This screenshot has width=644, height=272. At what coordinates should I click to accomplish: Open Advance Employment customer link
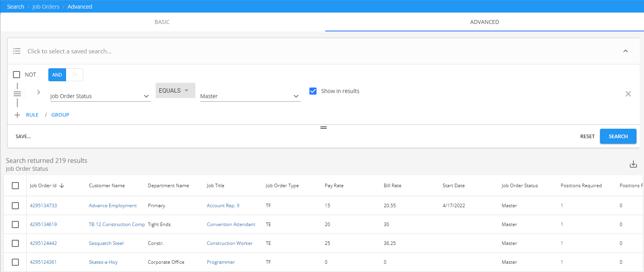pos(112,206)
